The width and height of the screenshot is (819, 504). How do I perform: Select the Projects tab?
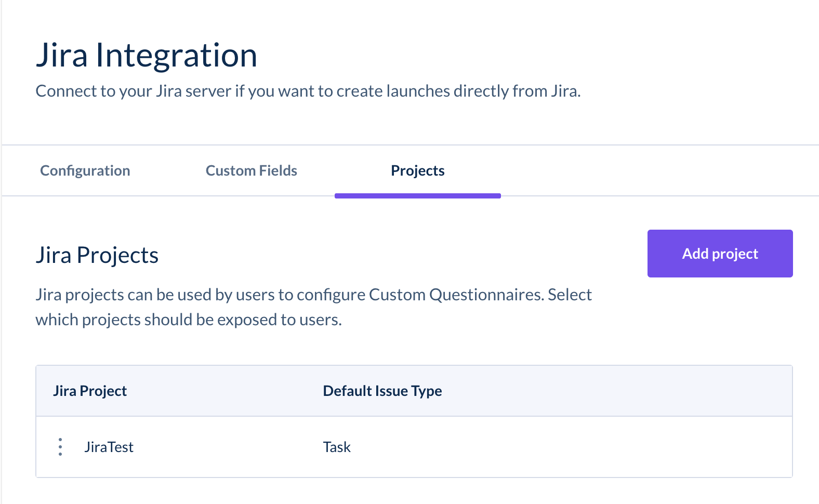[418, 171]
